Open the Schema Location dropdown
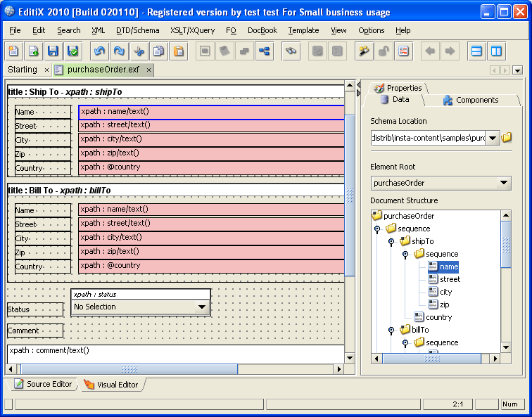This screenshot has width=532, height=417. (493, 138)
